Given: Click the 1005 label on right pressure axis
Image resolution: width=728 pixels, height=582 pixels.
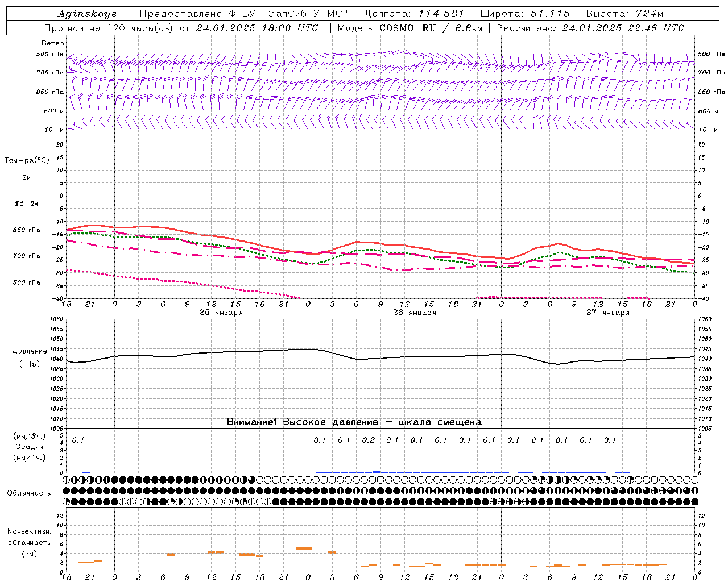Looking at the screenshot, I should (x=705, y=429).
